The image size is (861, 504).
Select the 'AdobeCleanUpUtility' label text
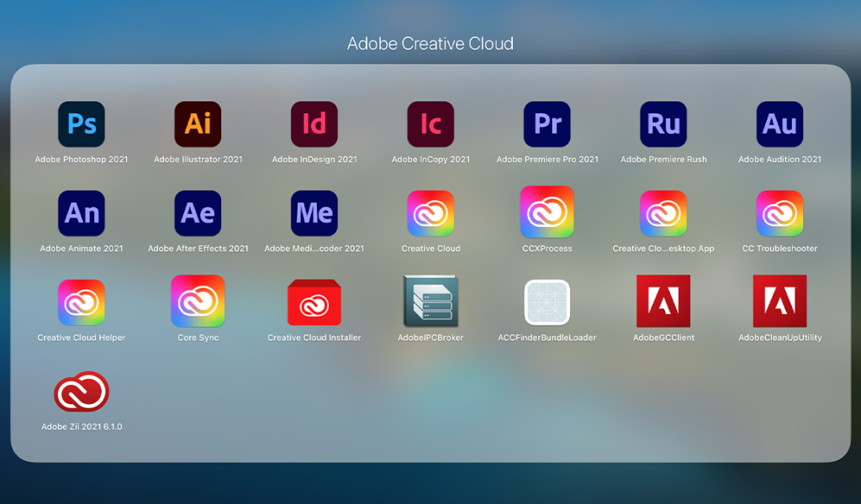coord(779,338)
